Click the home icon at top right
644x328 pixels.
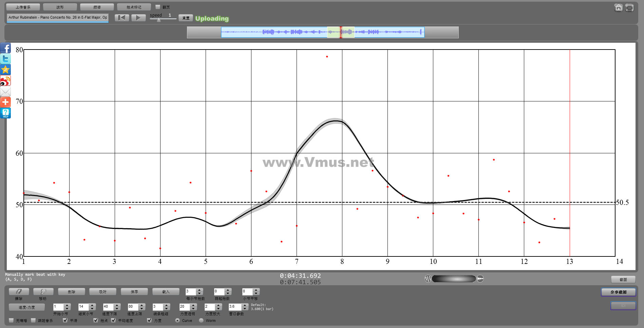tap(618, 7)
